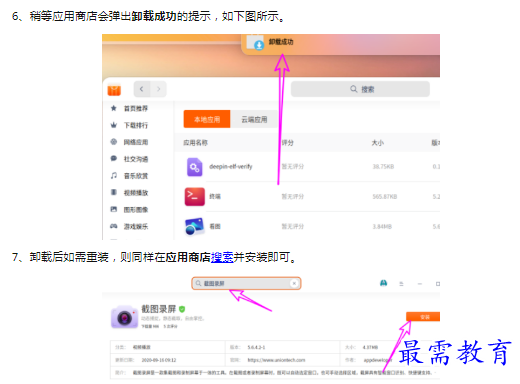Image resolution: width=520 pixels, height=384 pixels.
Task: Click the green verified shield badge
Action: pyautogui.click(x=182, y=309)
